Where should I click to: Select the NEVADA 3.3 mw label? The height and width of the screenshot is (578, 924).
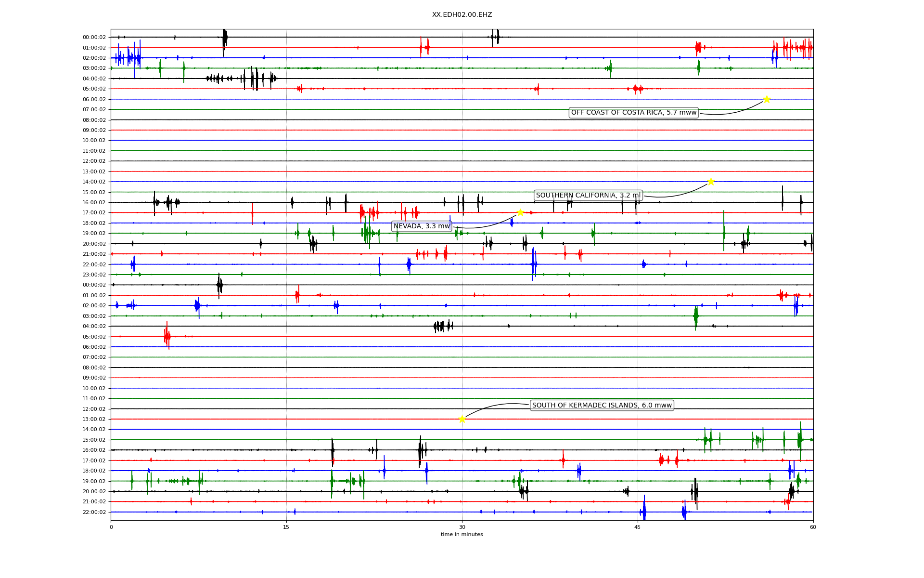[422, 226]
